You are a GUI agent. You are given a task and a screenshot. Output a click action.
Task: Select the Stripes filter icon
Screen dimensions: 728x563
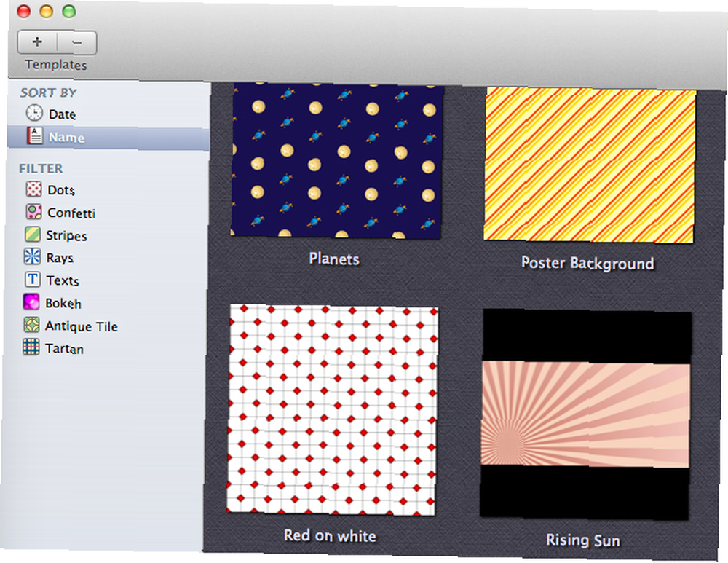pyautogui.click(x=33, y=234)
